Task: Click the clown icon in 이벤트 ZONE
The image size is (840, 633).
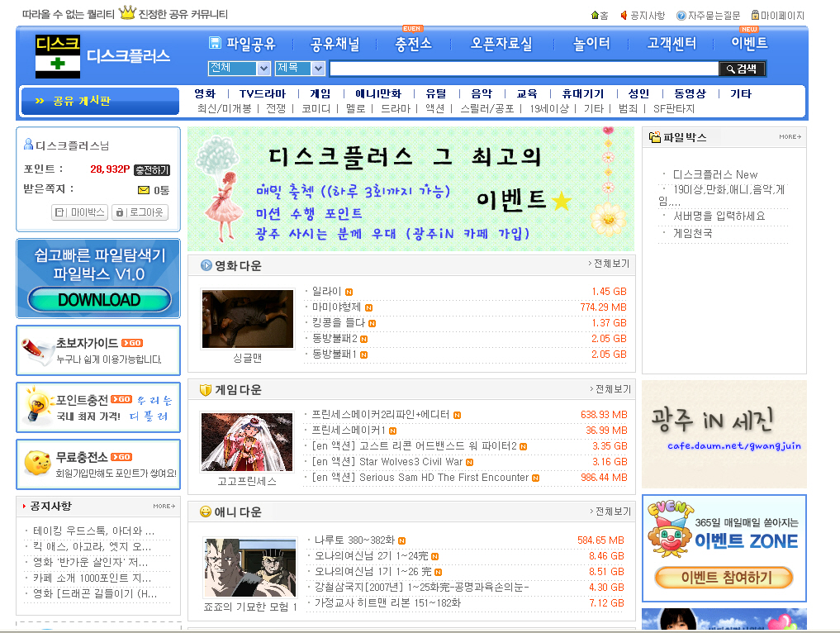Action: click(x=669, y=531)
